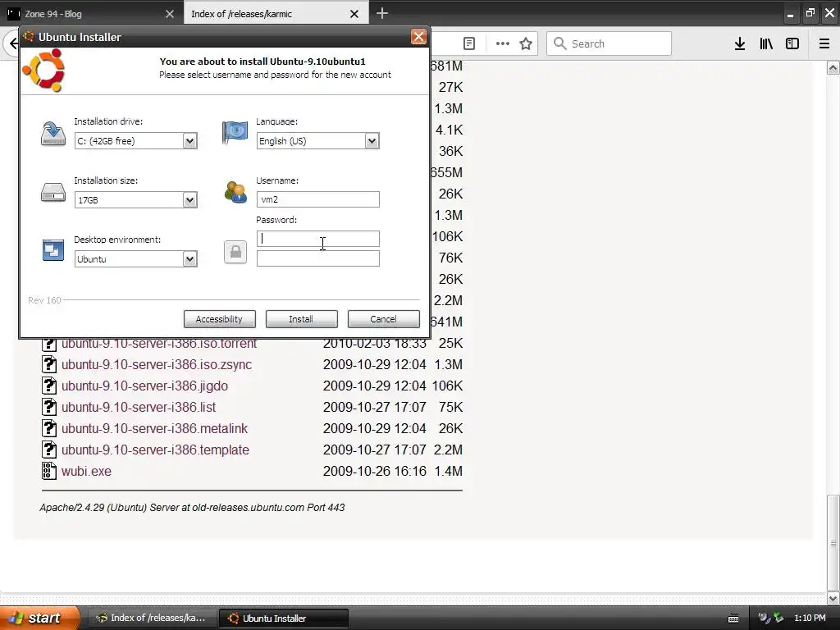Click the password padlock icon
The height and width of the screenshot is (630, 840).
point(235,252)
